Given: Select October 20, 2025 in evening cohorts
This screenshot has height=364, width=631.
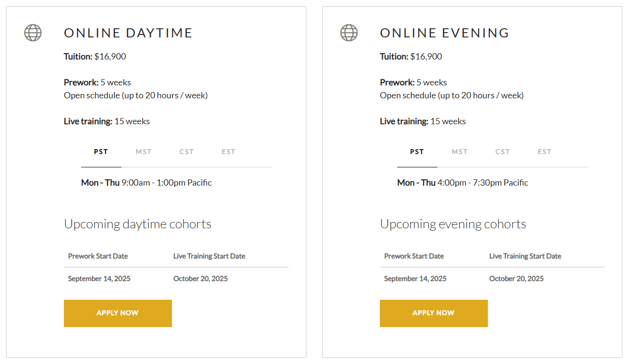Looking at the screenshot, I should tap(517, 279).
